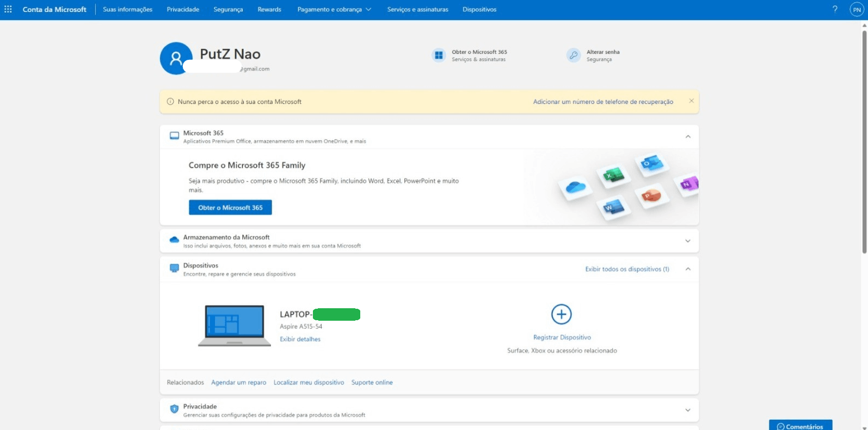868x430 pixels.
Task: Open the app launcher grid icon
Action: coord(8,9)
